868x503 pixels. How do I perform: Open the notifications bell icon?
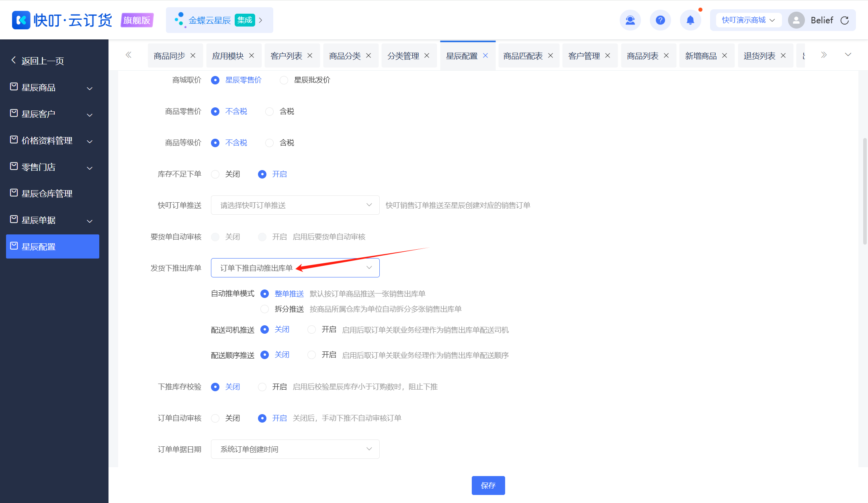point(690,20)
